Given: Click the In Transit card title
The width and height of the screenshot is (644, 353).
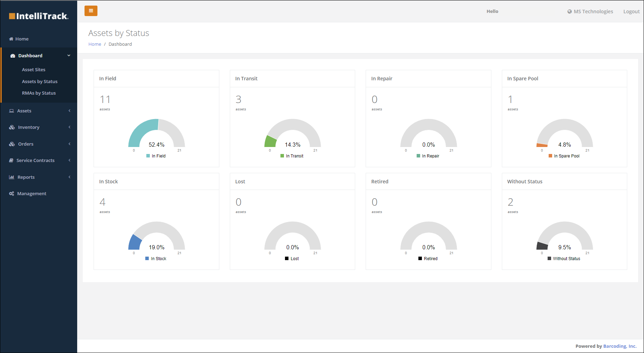Looking at the screenshot, I should (x=246, y=79).
